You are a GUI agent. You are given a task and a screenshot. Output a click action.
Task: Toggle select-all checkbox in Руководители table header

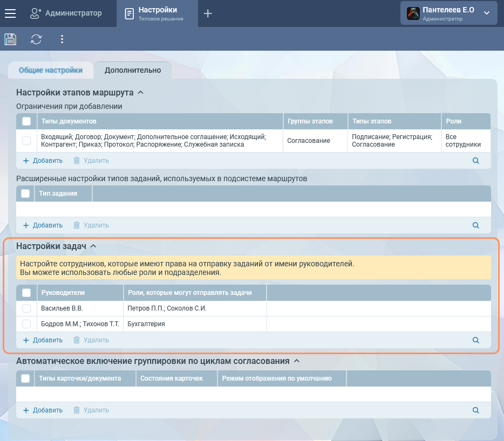coord(26,293)
